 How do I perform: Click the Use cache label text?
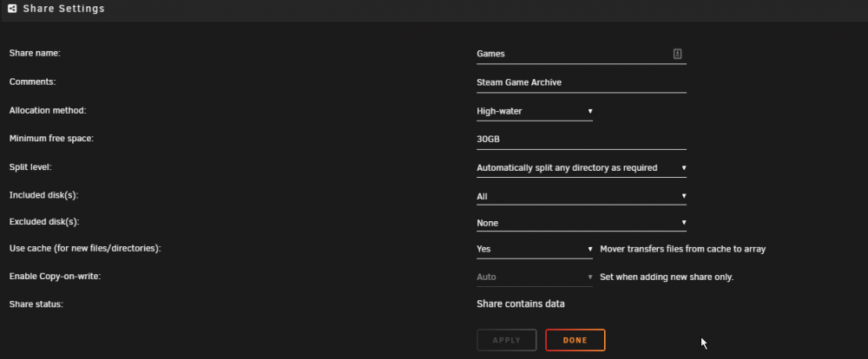(x=85, y=248)
